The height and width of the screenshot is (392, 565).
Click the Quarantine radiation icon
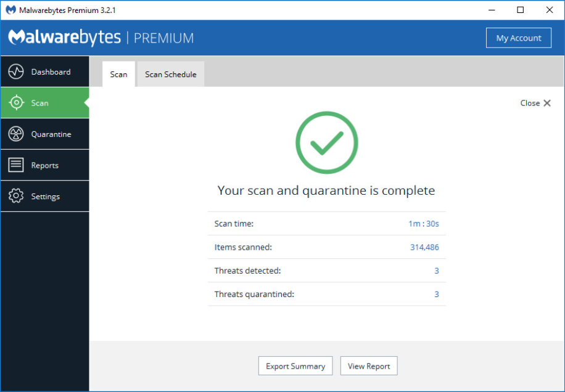16,134
